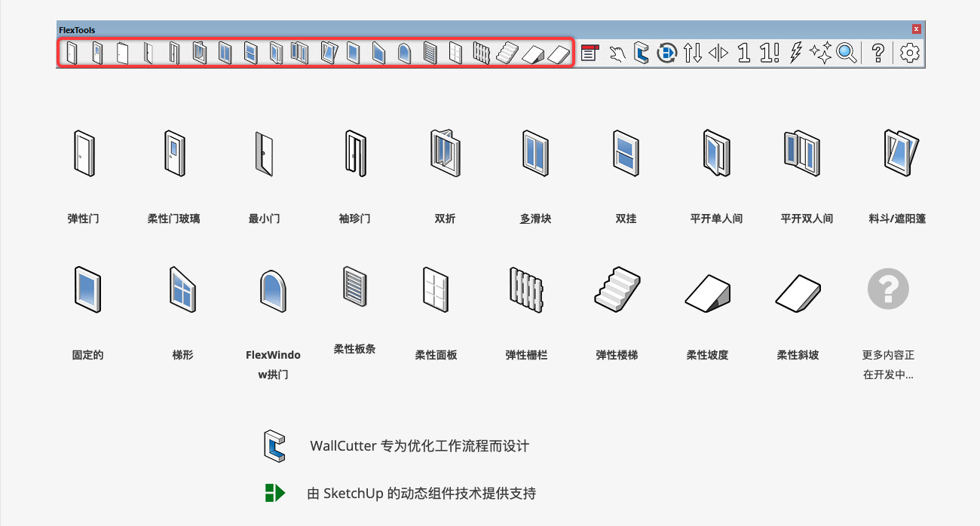Click the 弹性栅栏 fence thumbnail

point(525,289)
